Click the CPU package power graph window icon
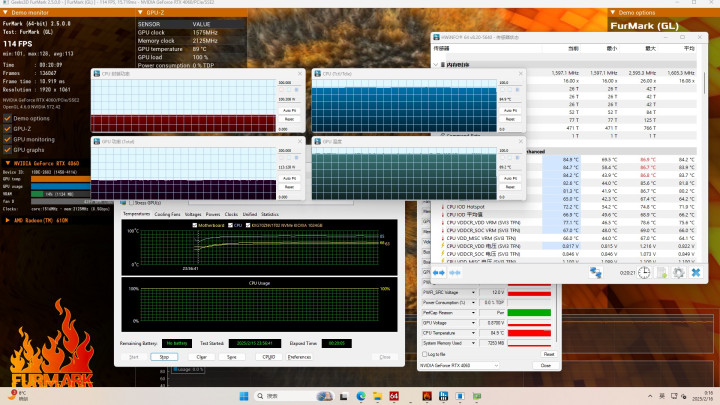This screenshot has width=720, height=405. [x=97, y=73]
